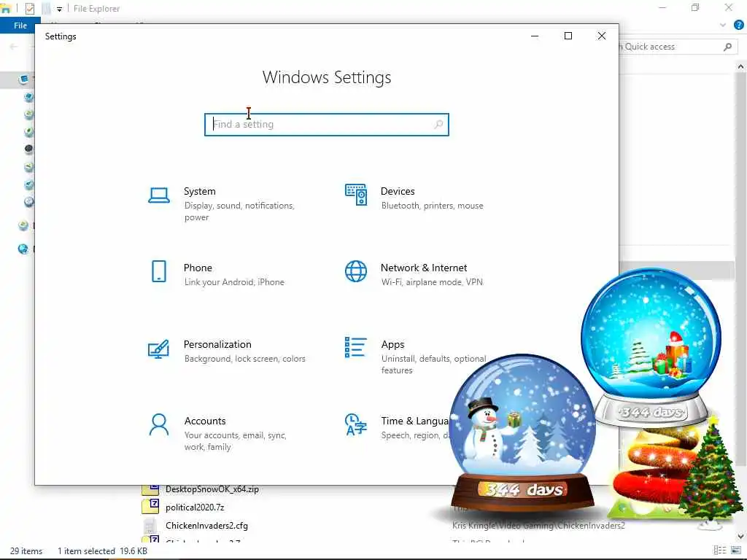The height and width of the screenshot is (560, 747).
Task: Open Accounts person icon
Action: pos(158,425)
